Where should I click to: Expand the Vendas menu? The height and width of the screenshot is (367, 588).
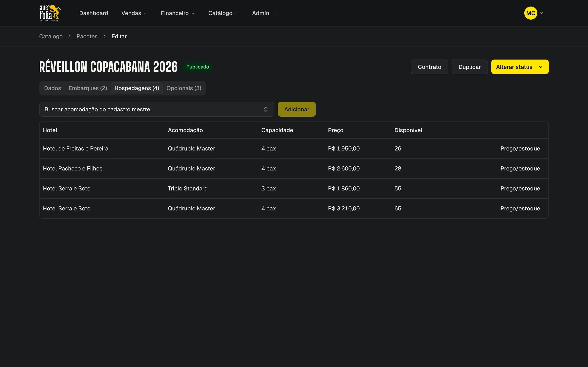pyautogui.click(x=134, y=13)
